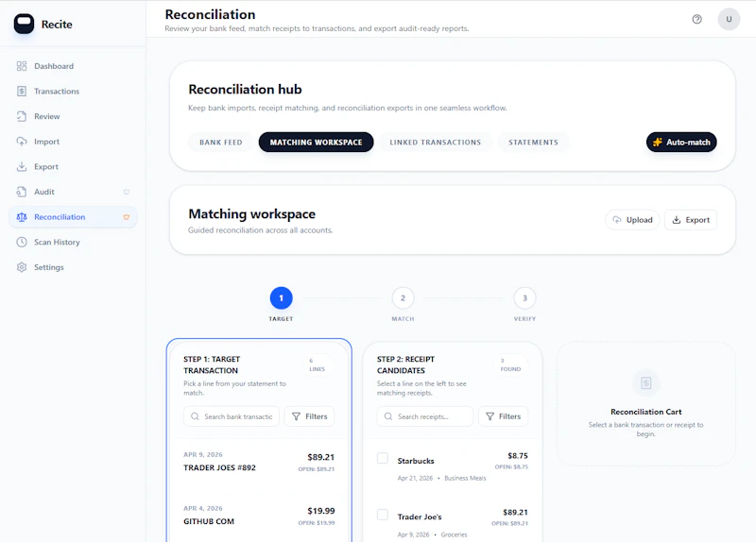Click the Settings gear icon

22,267
